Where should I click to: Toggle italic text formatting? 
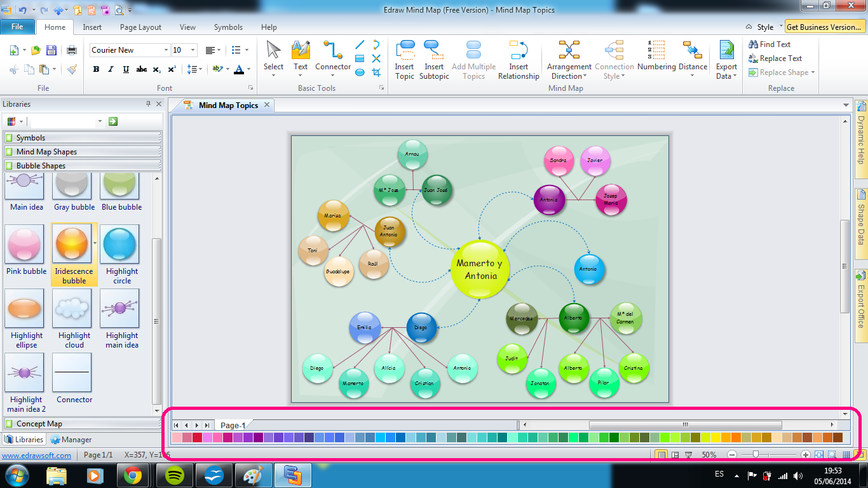tap(111, 69)
